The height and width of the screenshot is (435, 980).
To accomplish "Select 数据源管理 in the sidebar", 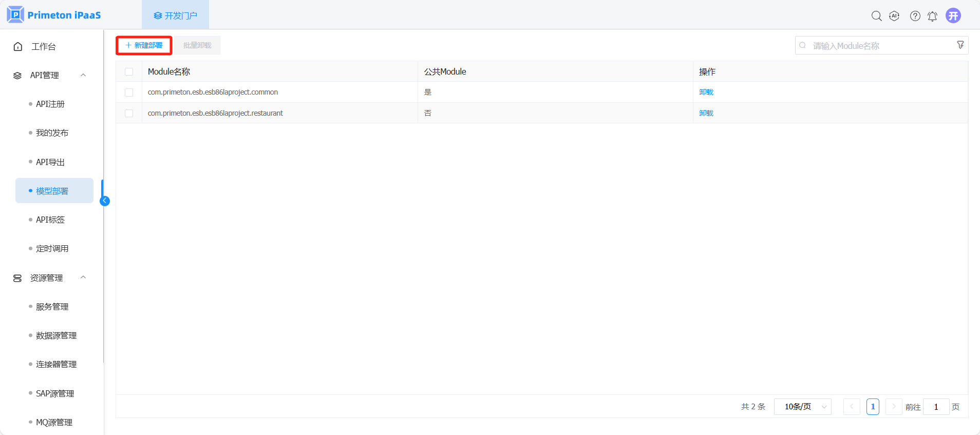I will 56,335.
